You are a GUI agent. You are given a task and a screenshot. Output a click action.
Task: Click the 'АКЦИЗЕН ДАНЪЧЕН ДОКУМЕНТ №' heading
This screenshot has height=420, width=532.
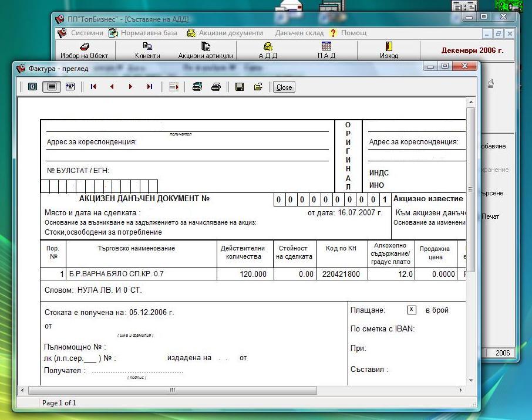(x=144, y=199)
